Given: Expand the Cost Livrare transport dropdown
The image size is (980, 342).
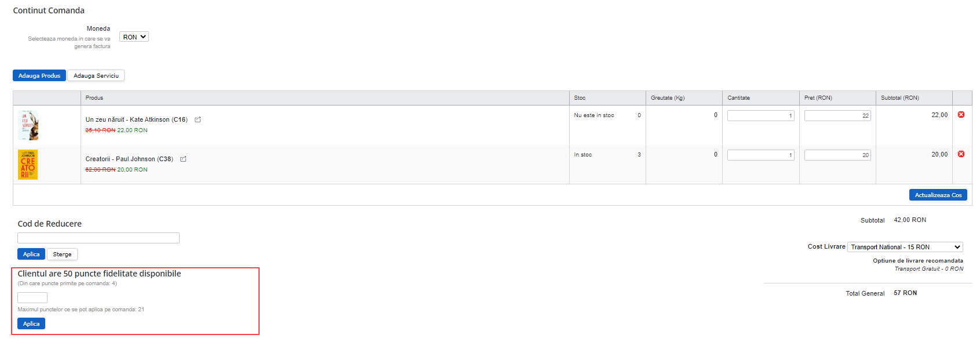Looking at the screenshot, I should tap(905, 247).
